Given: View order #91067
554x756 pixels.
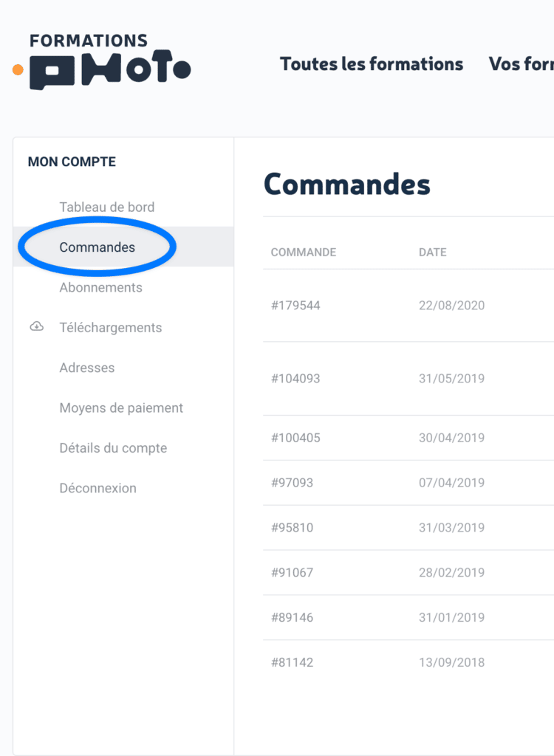Looking at the screenshot, I should click(293, 572).
